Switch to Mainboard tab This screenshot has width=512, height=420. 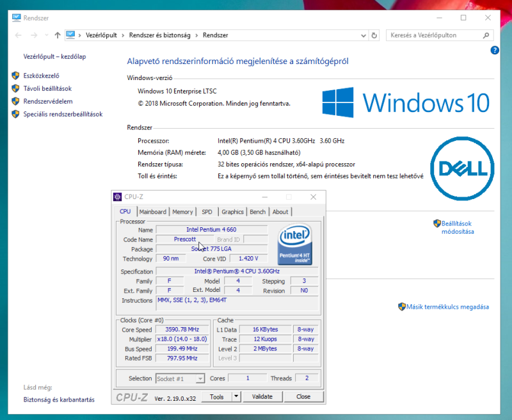(153, 212)
